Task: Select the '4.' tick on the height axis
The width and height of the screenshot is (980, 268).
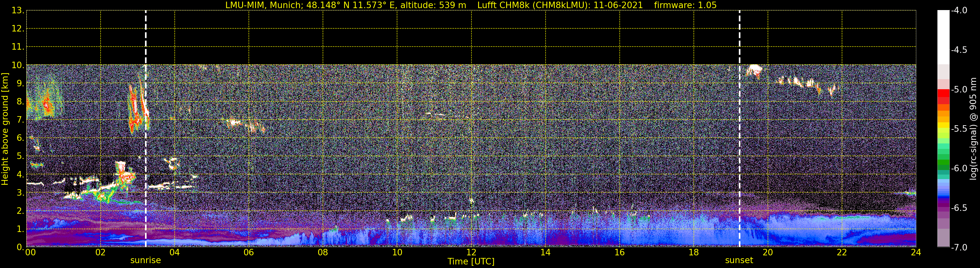Action: point(20,175)
